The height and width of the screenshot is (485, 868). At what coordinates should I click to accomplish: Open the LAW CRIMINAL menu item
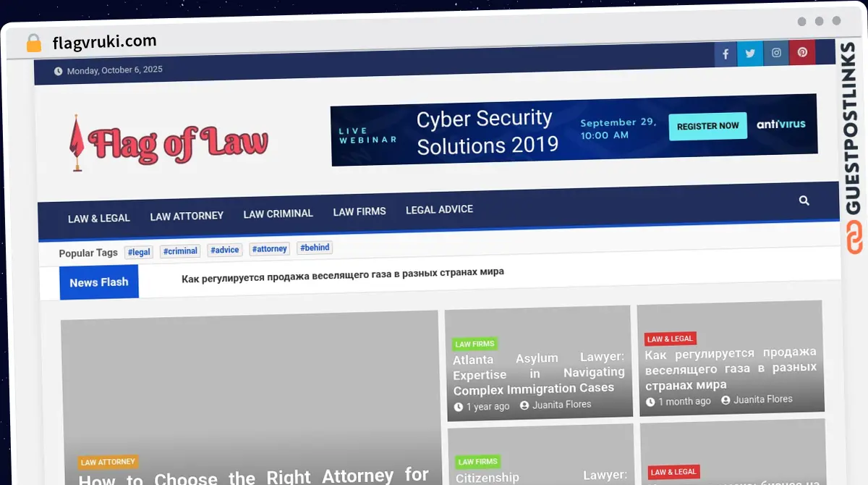click(x=278, y=214)
